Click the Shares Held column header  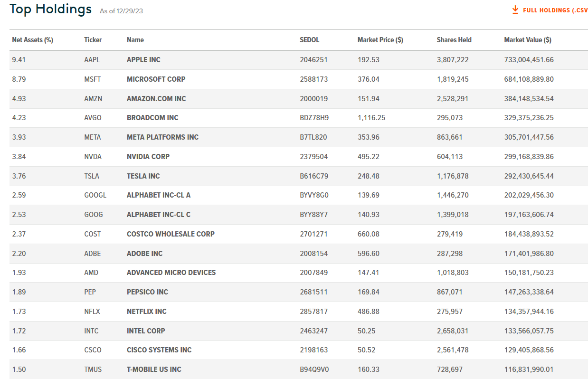(454, 40)
